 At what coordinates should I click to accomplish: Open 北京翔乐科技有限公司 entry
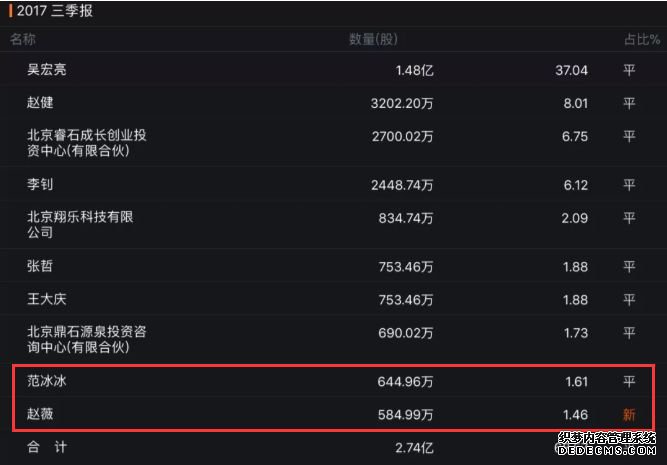pos(80,224)
